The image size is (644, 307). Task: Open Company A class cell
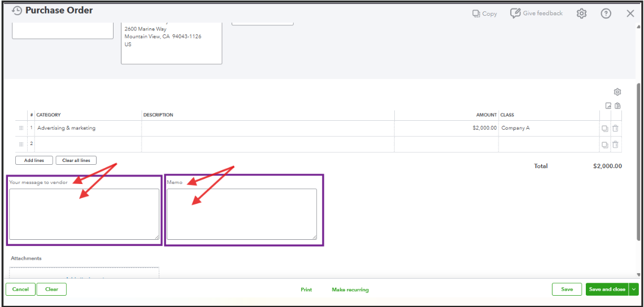tap(549, 128)
